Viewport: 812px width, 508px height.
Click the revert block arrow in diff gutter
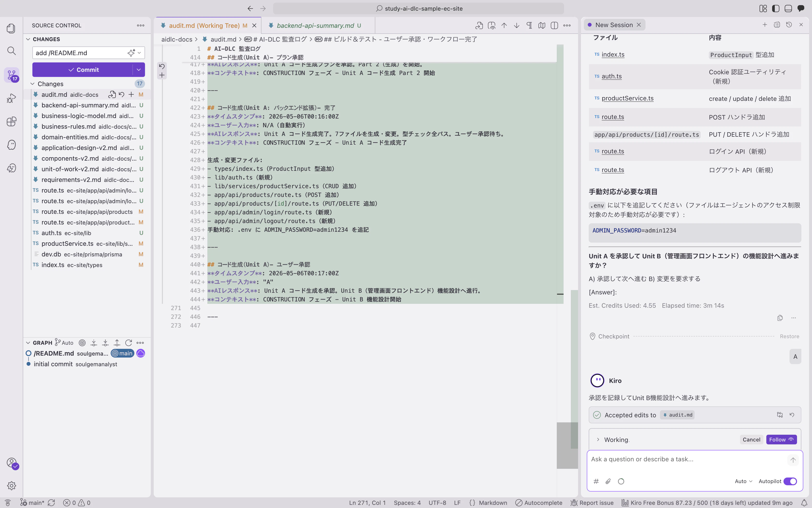(x=162, y=66)
